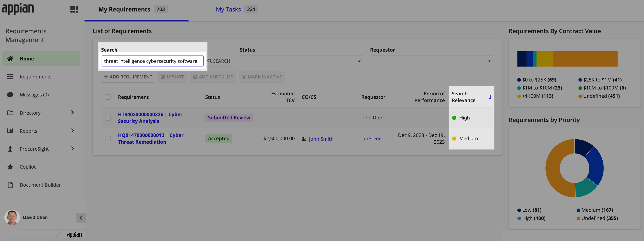Click the 703 count badge on My Requirements
This screenshot has width=644, height=241.
(x=161, y=9)
